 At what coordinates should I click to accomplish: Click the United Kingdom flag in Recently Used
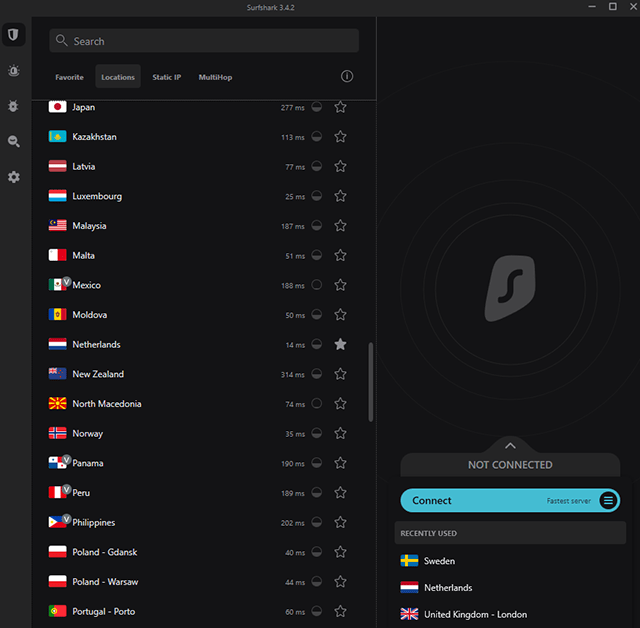(409, 614)
